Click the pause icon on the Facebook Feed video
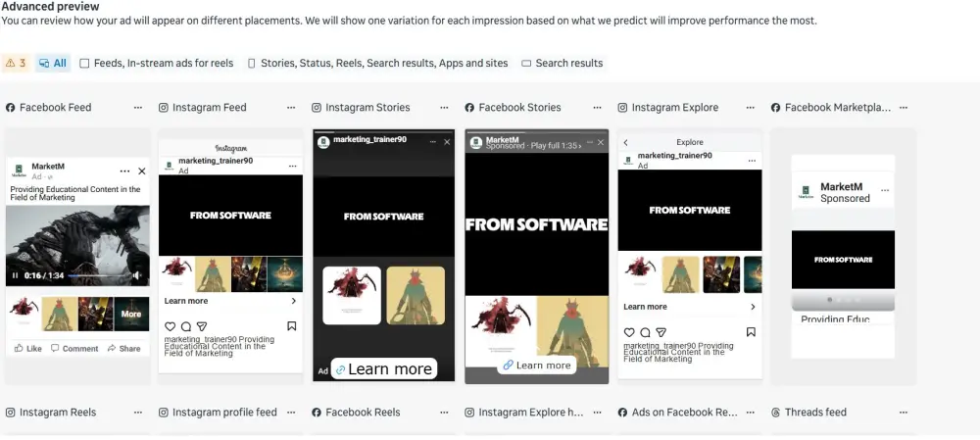980x440 pixels. pos(16,275)
